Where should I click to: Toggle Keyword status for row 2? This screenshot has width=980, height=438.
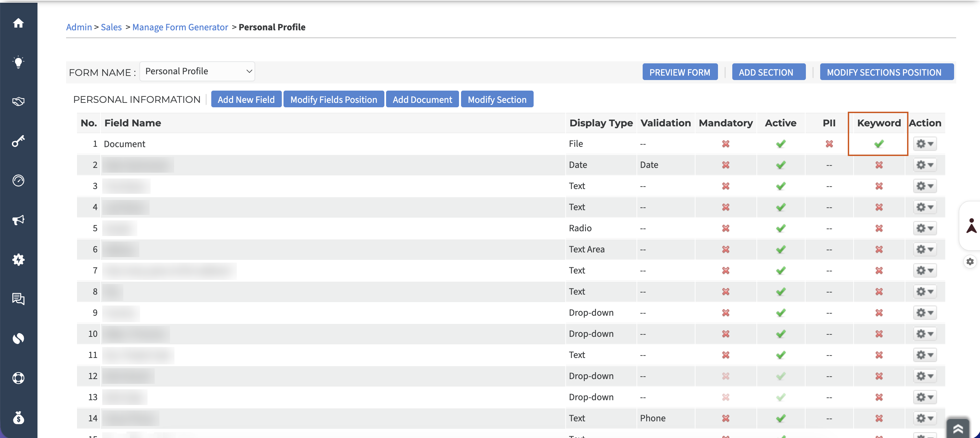click(879, 165)
